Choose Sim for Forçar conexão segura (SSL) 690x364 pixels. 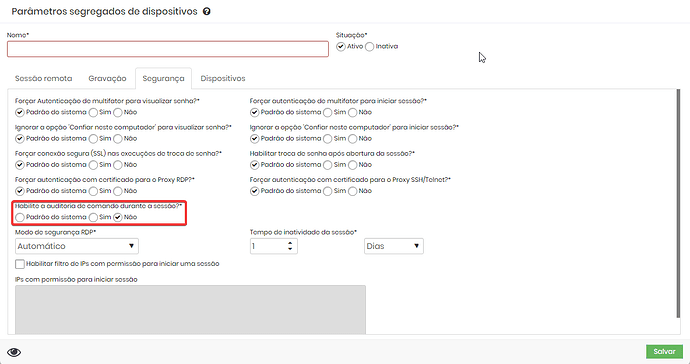pos(93,165)
